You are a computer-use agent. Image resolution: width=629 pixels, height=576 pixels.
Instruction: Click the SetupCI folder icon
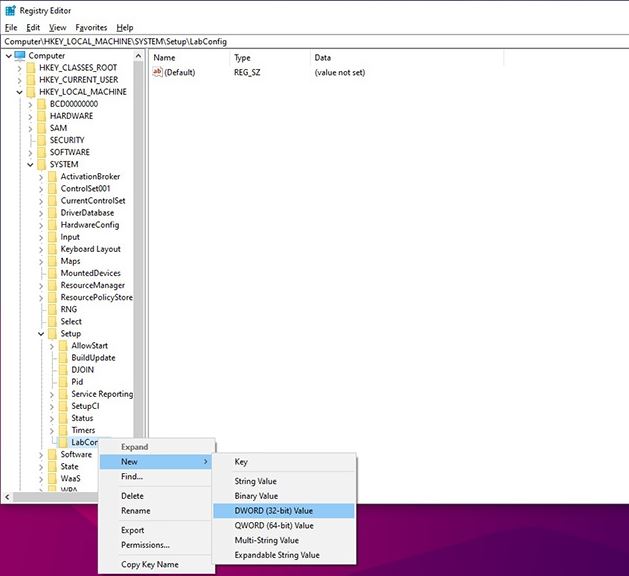pyautogui.click(x=63, y=406)
